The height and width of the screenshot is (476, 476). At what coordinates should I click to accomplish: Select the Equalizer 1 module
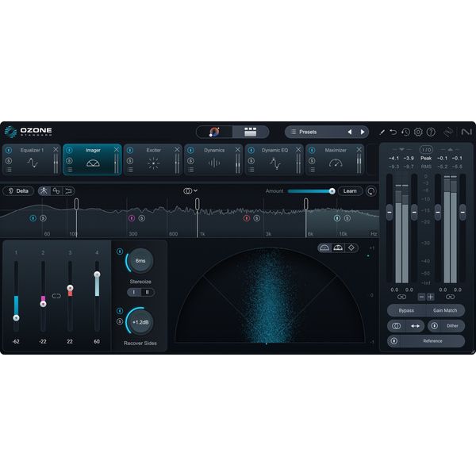[32, 159]
